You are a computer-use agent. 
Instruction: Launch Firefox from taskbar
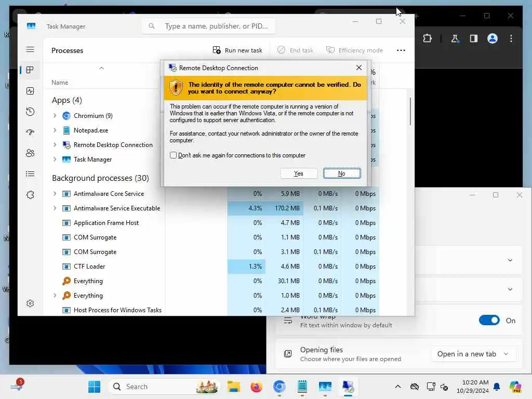coord(256,387)
